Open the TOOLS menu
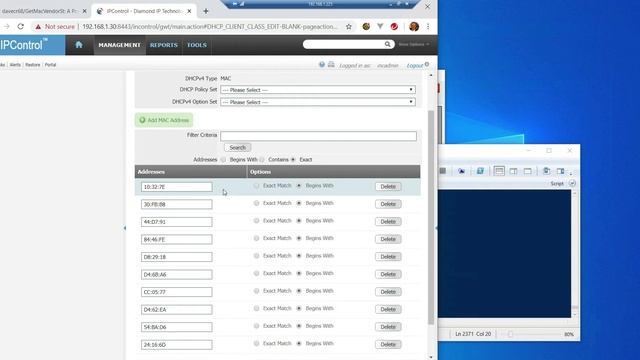This screenshot has width=640, height=360. click(197, 45)
